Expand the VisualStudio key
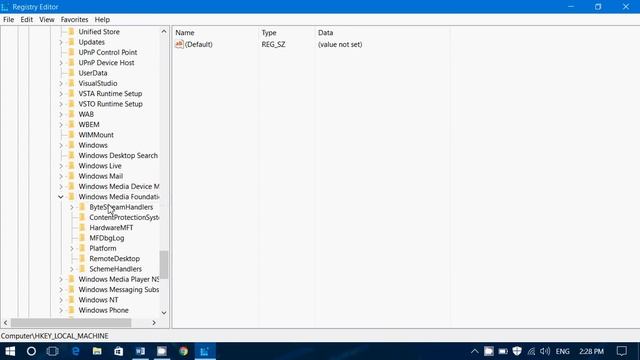The height and width of the screenshot is (360, 640). click(61, 83)
